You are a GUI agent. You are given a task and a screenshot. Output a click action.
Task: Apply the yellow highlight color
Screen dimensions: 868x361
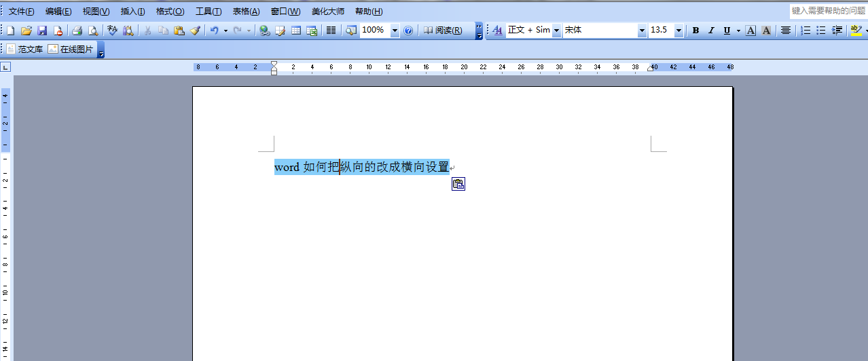click(856, 31)
